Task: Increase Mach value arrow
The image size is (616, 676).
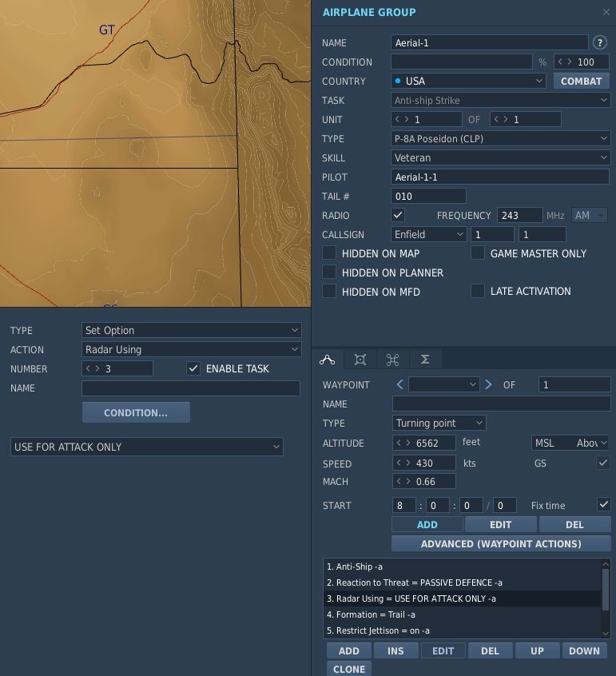Action: click(x=407, y=481)
